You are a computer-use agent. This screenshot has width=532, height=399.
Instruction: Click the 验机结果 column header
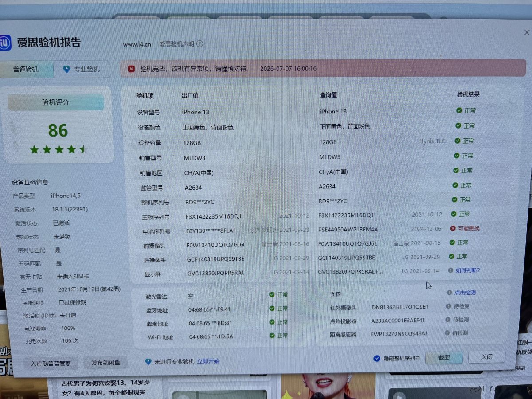click(x=468, y=94)
